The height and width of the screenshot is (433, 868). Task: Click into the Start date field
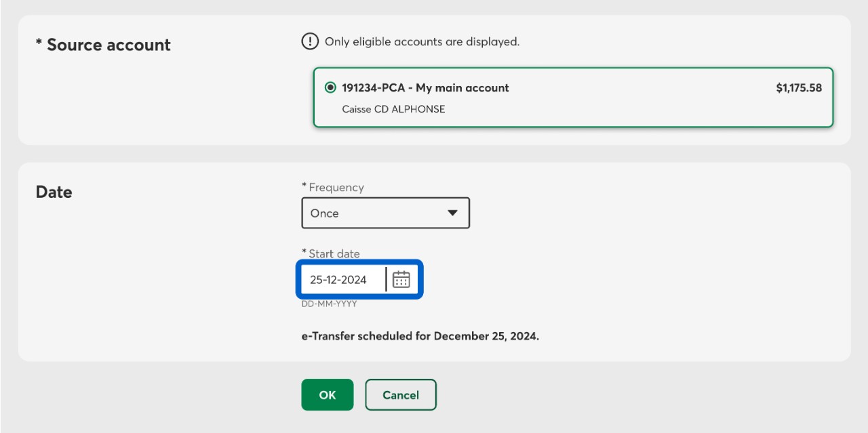pos(343,279)
